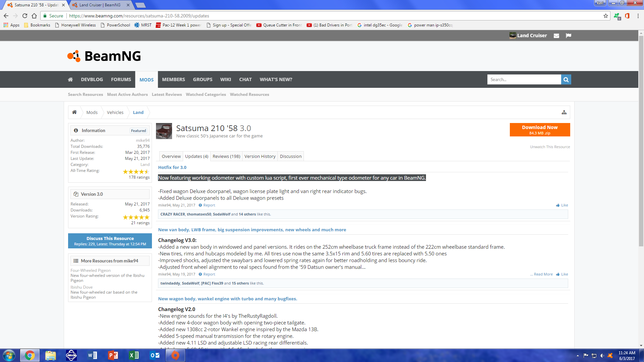Click the Vehicles breadcrumb
The image size is (644, 362).
click(115, 112)
